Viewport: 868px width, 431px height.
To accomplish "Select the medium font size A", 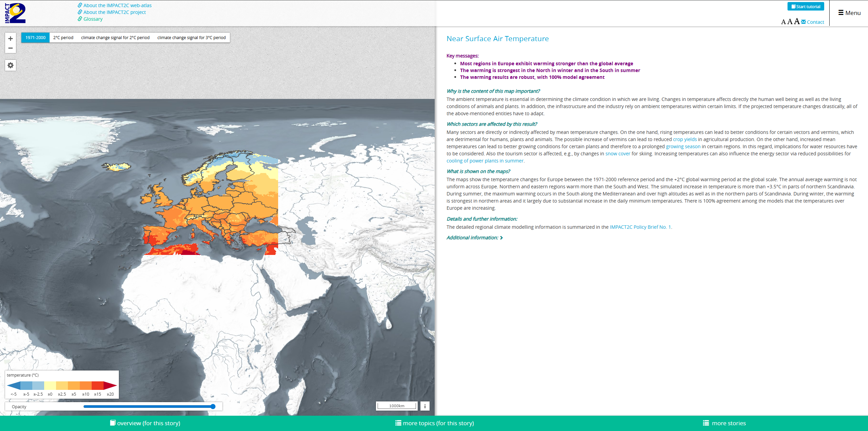I will 790,22.
